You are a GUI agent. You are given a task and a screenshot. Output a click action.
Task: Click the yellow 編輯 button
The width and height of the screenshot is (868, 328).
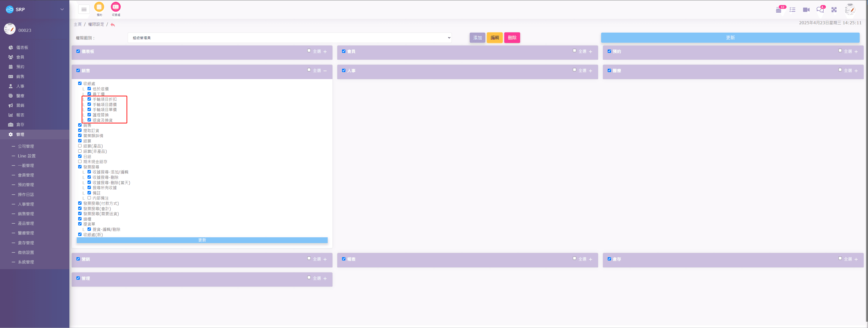[494, 38]
